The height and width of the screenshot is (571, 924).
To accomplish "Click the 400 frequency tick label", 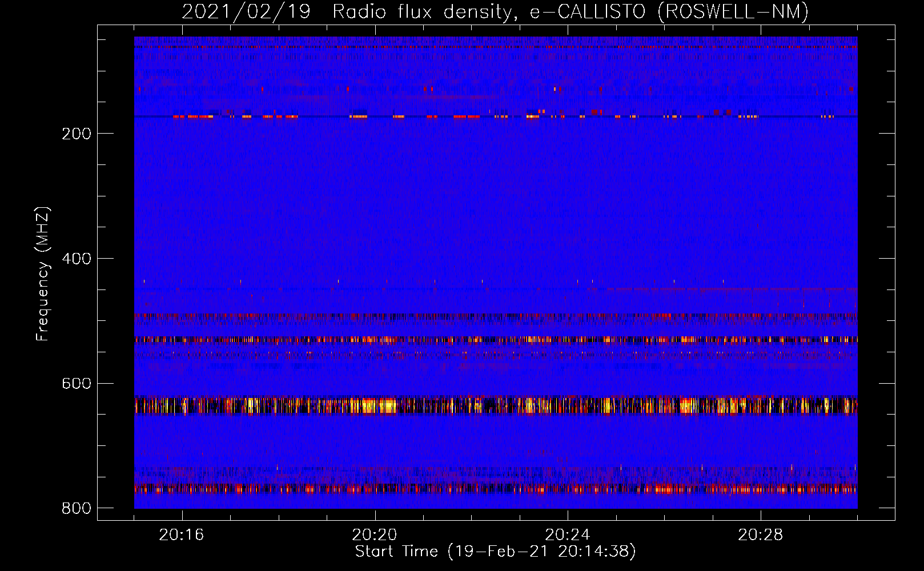I will click(77, 259).
